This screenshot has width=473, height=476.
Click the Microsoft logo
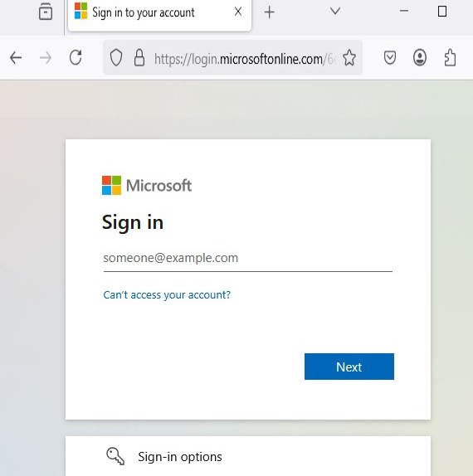point(147,185)
